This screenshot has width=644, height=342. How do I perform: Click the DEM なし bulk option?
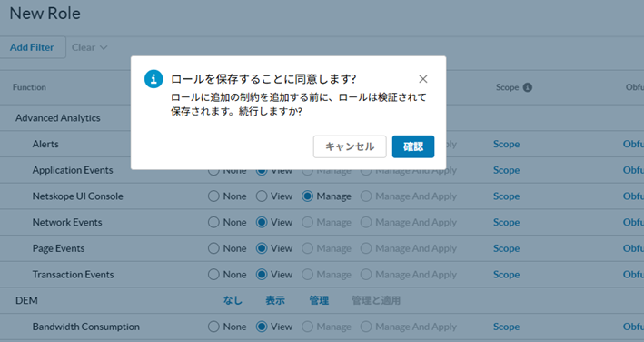pyautogui.click(x=233, y=300)
